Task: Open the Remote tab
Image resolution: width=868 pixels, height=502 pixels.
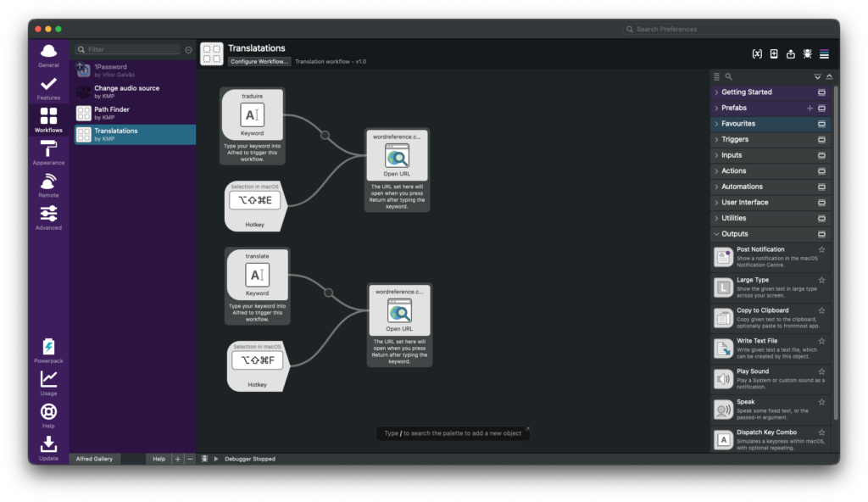Action: [x=48, y=186]
